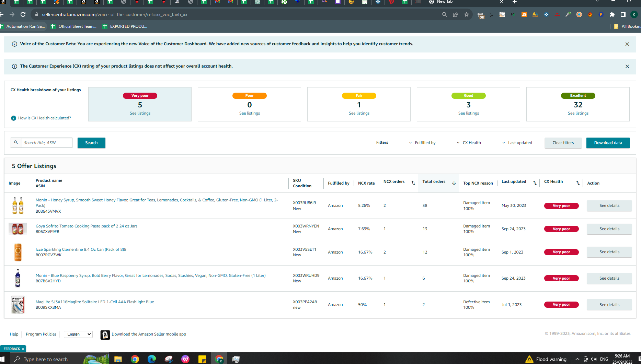The image size is (641, 364).
Task: Open the Chrome profile K avatar
Action: coord(634,14)
